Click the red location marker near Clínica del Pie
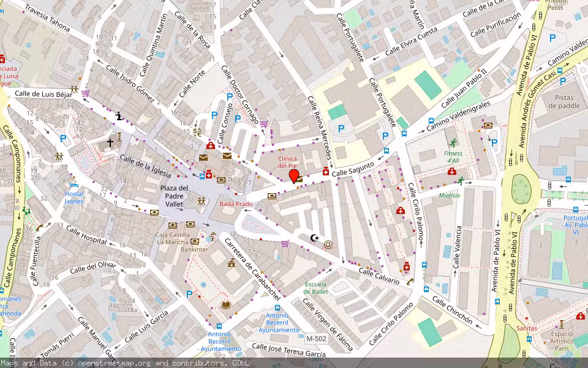This screenshot has width=588, height=368. pyautogui.click(x=294, y=177)
